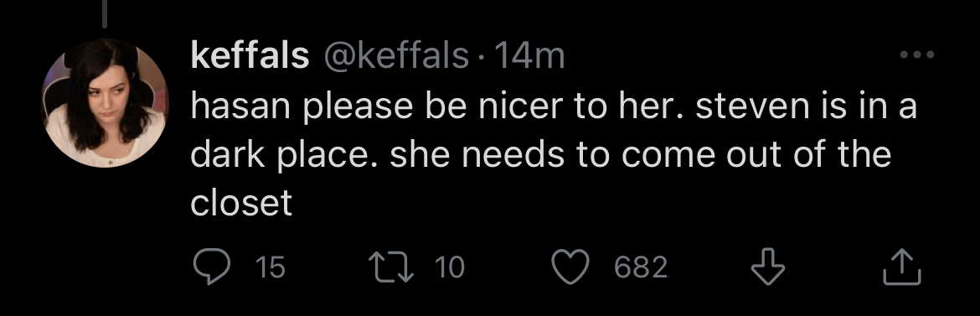This screenshot has height=316, width=980.
Task: Click the phrase 'steven is in a'
Action: pos(806,106)
